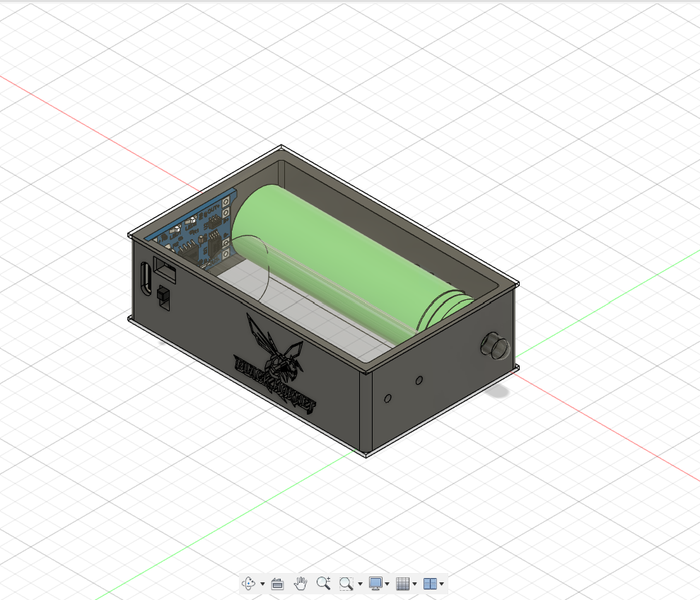Image resolution: width=700 pixels, height=600 pixels.
Task: Select the Zoom magnifier with plus-minus
Action: tap(323, 582)
